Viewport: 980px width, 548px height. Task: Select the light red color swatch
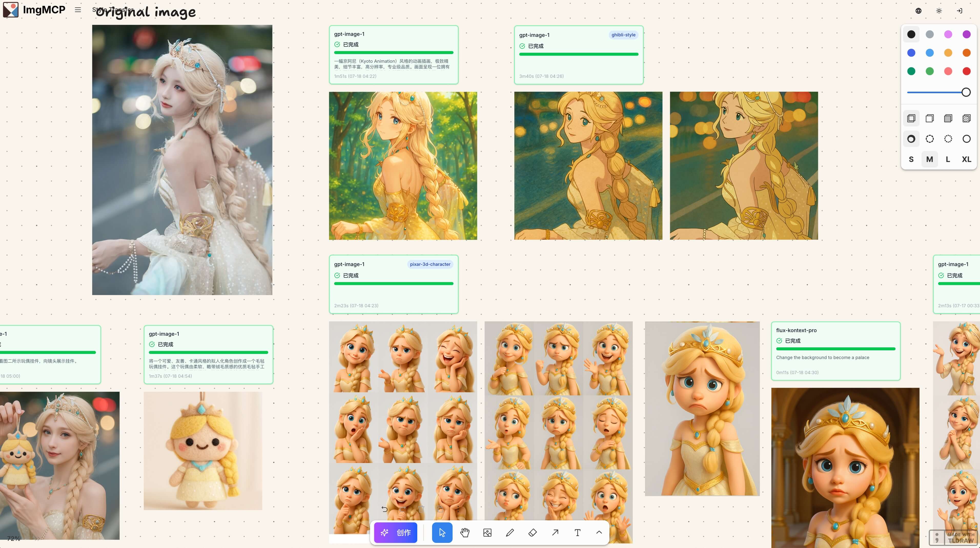click(x=948, y=71)
